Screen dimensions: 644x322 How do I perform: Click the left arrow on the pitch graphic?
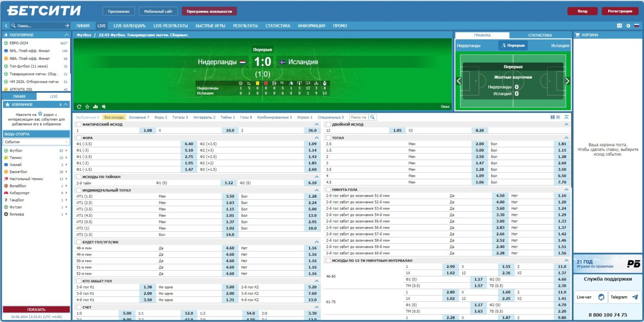(x=459, y=81)
